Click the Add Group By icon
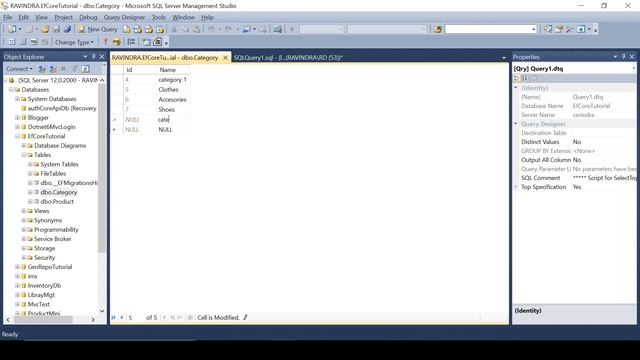Image resolution: width=640 pixels, height=360 pixels. pos(131,42)
